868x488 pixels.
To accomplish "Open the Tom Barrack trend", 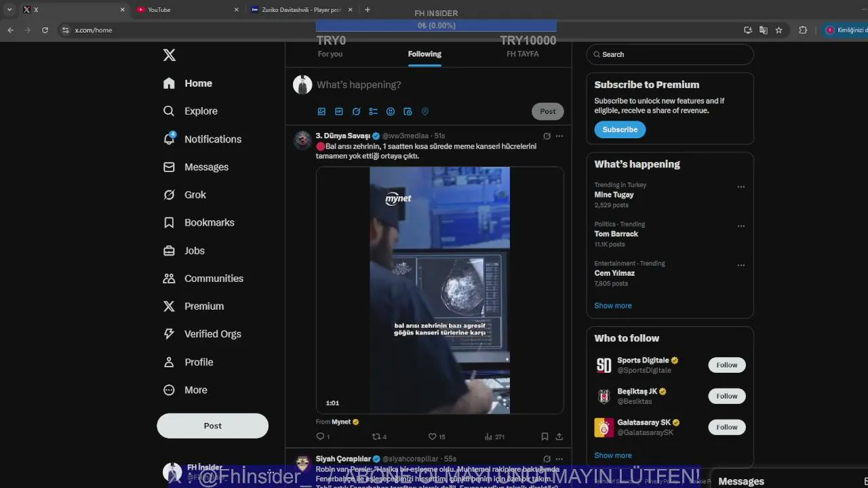I will click(x=616, y=234).
